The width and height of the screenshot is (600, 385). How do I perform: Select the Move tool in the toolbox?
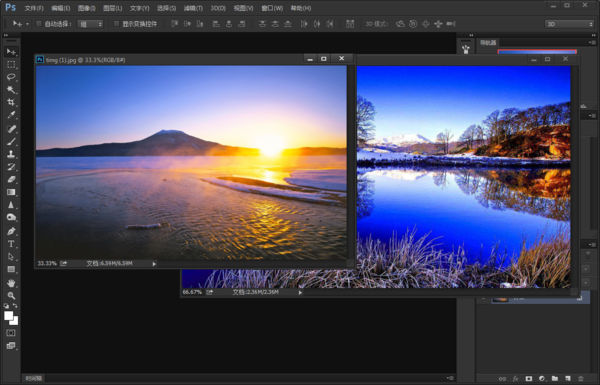coord(11,52)
